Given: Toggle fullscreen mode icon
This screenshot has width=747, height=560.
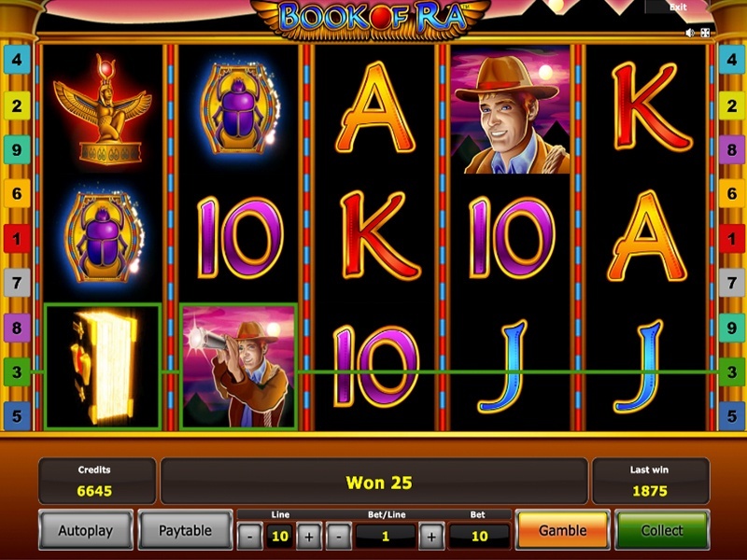Looking at the screenshot, I should coord(705,33).
